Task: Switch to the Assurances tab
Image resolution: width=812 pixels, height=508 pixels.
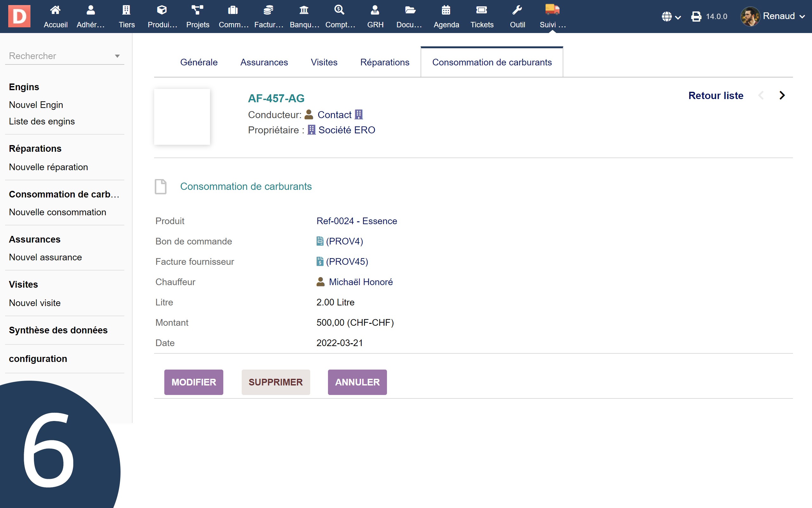Action: click(x=264, y=62)
